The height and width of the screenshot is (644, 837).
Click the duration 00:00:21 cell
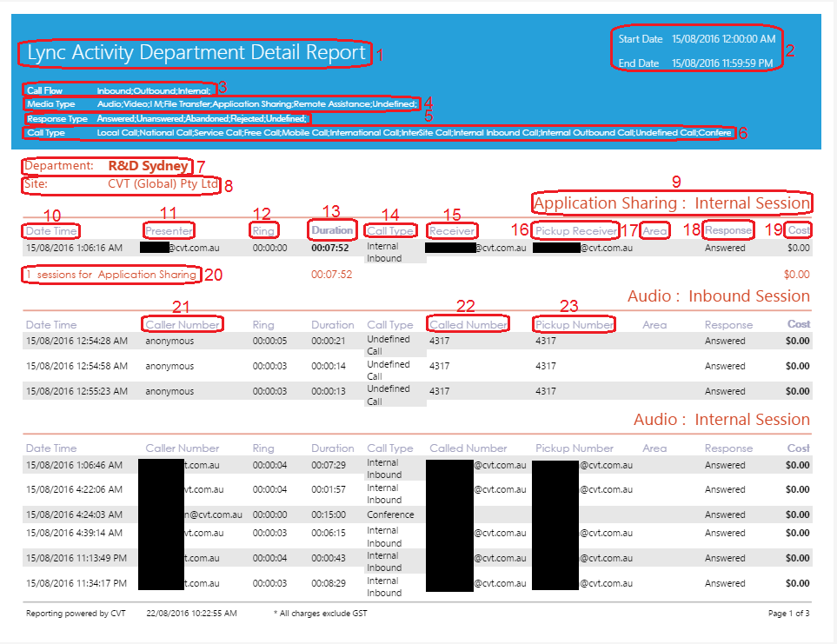click(x=329, y=341)
